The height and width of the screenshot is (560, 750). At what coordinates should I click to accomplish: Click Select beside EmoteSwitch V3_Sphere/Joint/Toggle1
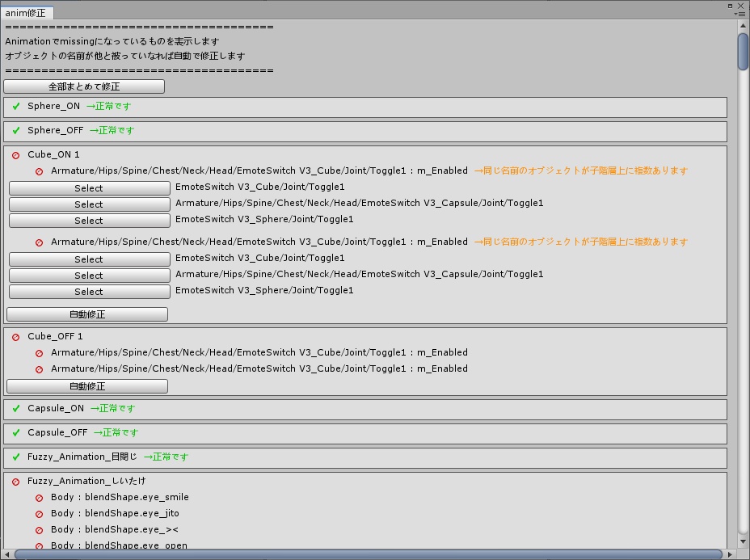(x=89, y=220)
